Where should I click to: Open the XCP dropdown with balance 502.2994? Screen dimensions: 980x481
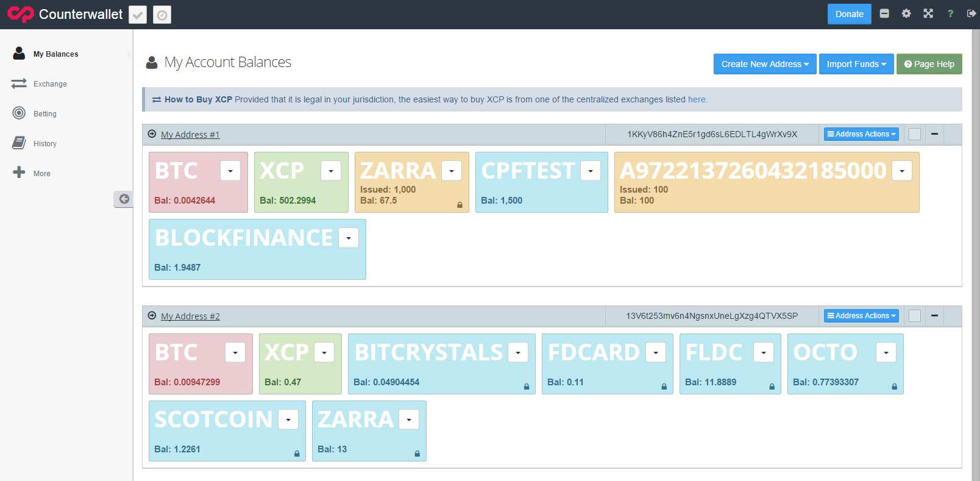[x=331, y=171]
